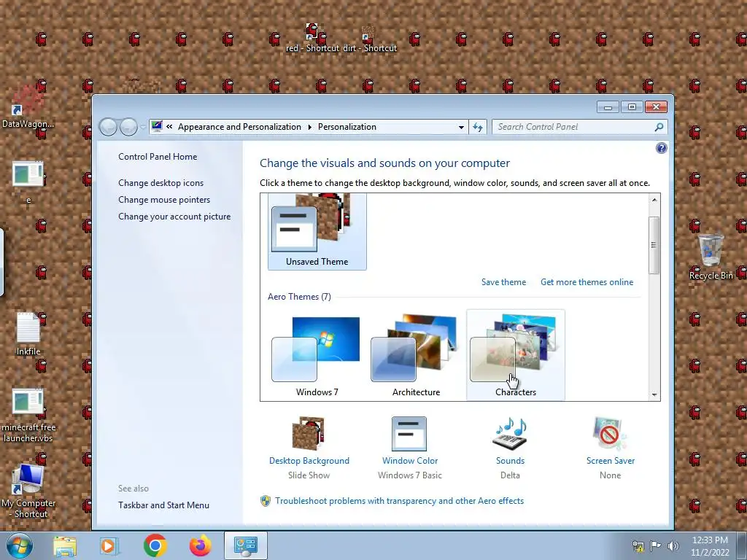Viewport: 747px width, 560px height.
Task: Click the Save theme link
Action: click(x=503, y=282)
